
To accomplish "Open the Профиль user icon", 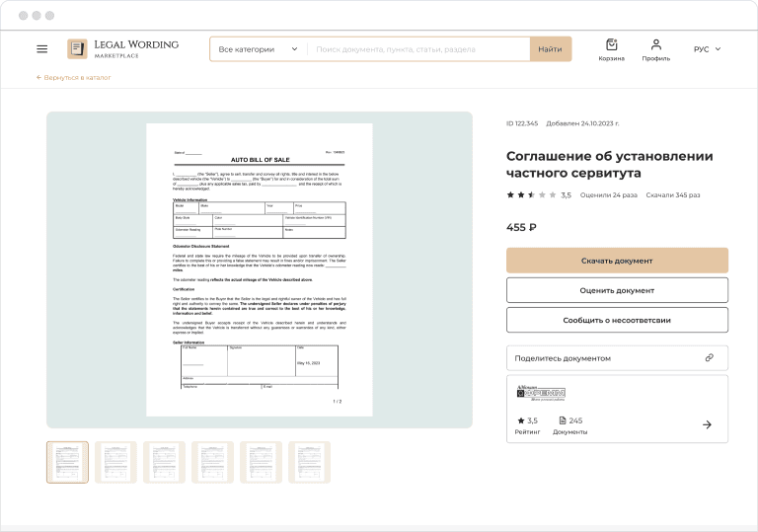I will click(x=655, y=49).
